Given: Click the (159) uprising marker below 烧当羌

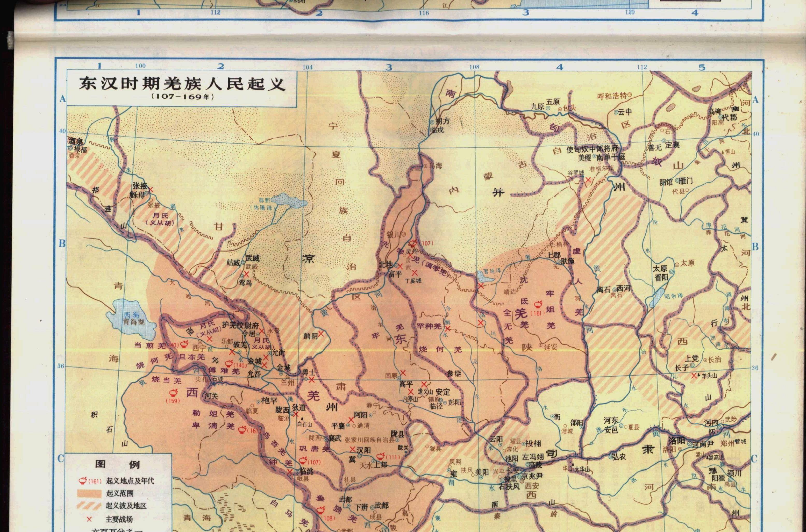Looking at the screenshot, I should click(173, 393).
